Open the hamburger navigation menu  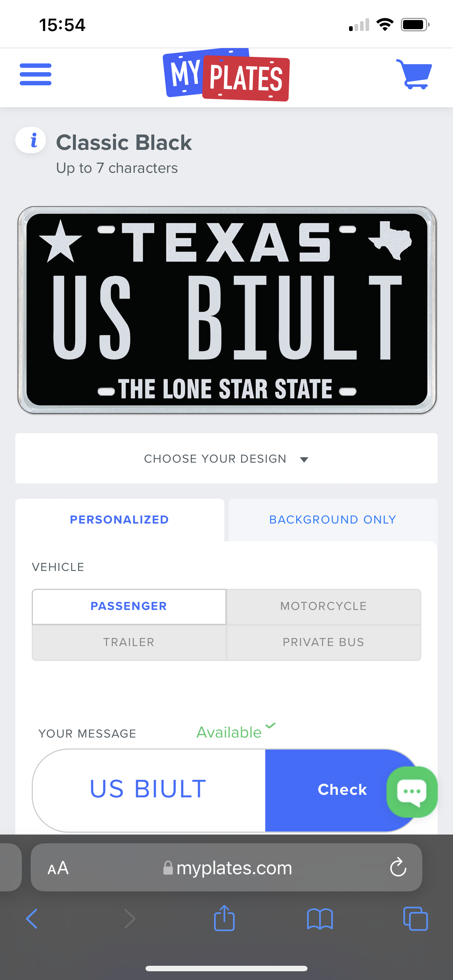[x=35, y=75]
